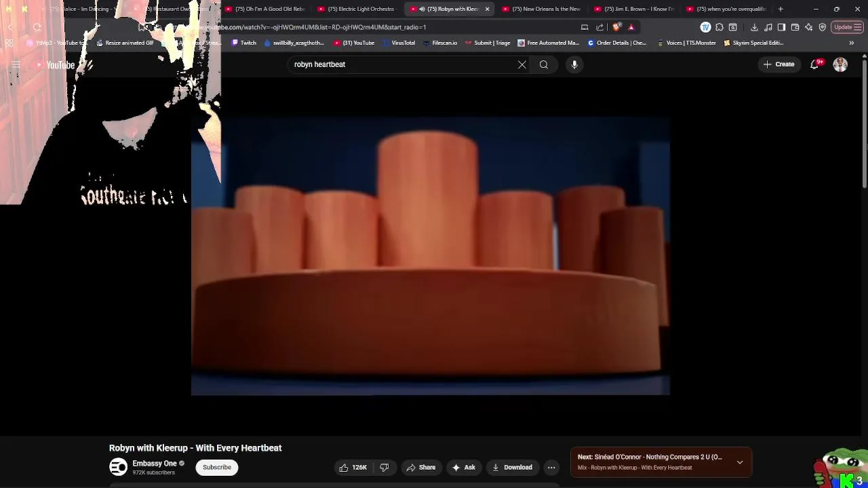Open the Skyrim Special Editi... bookmark
The width and height of the screenshot is (868, 488).
pyautogui.click(x=753, y=43)
